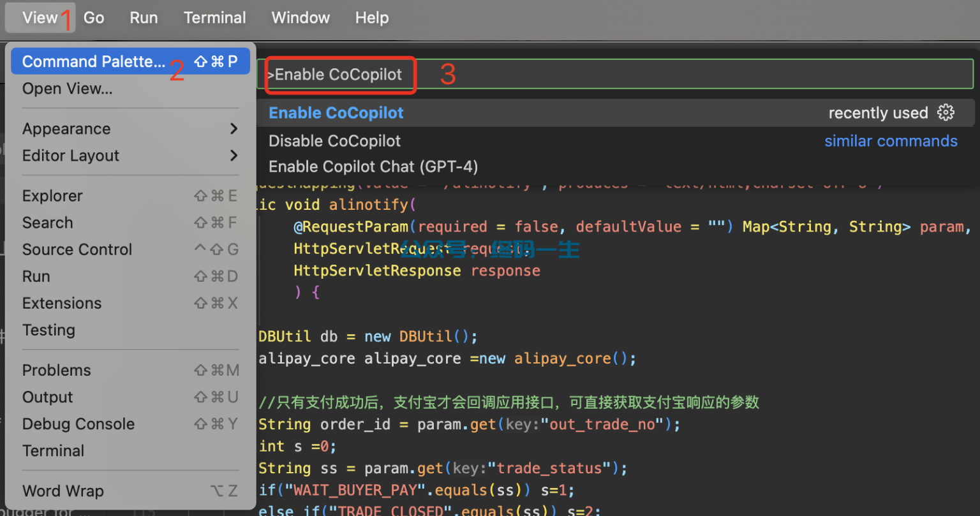Open the Problems panel
The height and width of the screenshot is (516, 980).
(56, 370)
